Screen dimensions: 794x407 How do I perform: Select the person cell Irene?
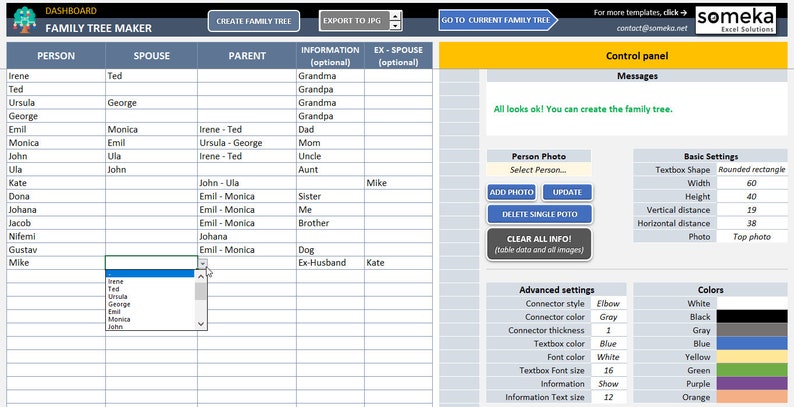click(56, 76)
